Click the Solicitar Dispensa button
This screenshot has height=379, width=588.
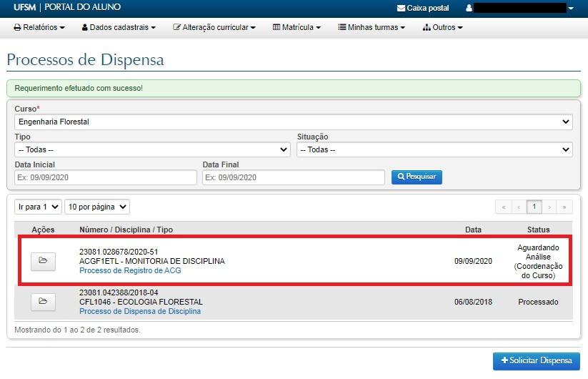pyautogui.click(x=537, y=361)
